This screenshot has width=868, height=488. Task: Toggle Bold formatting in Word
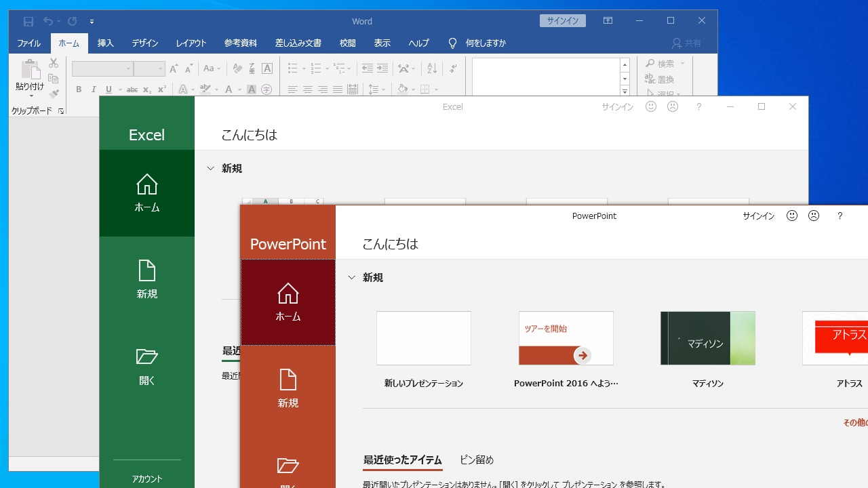click(79, 89)
